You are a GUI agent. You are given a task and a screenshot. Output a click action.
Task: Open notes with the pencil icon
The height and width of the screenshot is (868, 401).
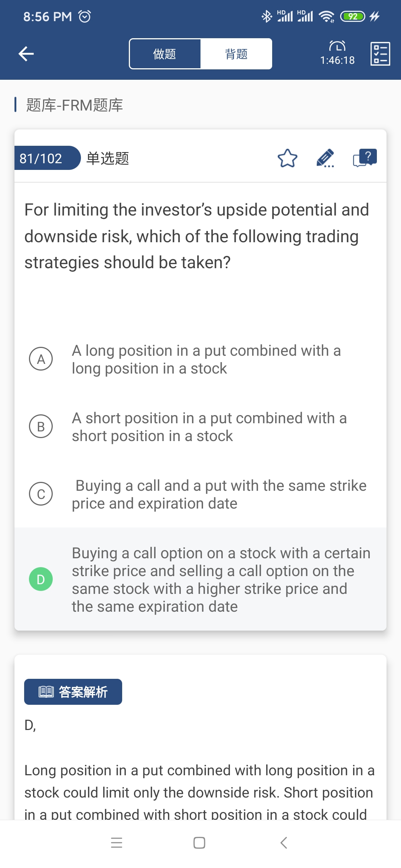(325, 158)
